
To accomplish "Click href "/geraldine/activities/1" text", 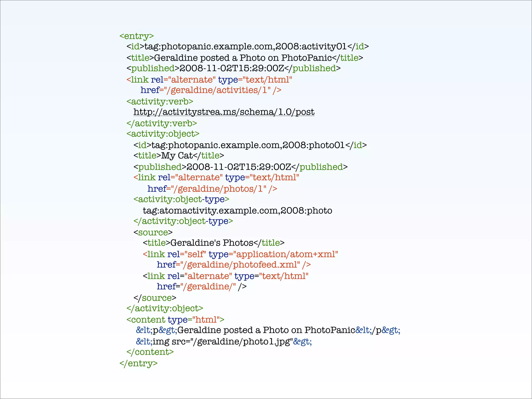I will click(211, 90).
